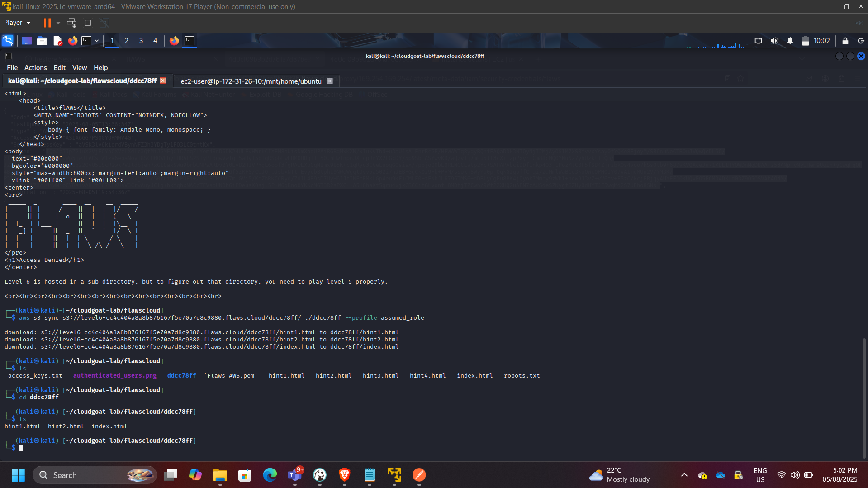Open the Player menu dropdown
868x488 pixels.
[17, 23]
